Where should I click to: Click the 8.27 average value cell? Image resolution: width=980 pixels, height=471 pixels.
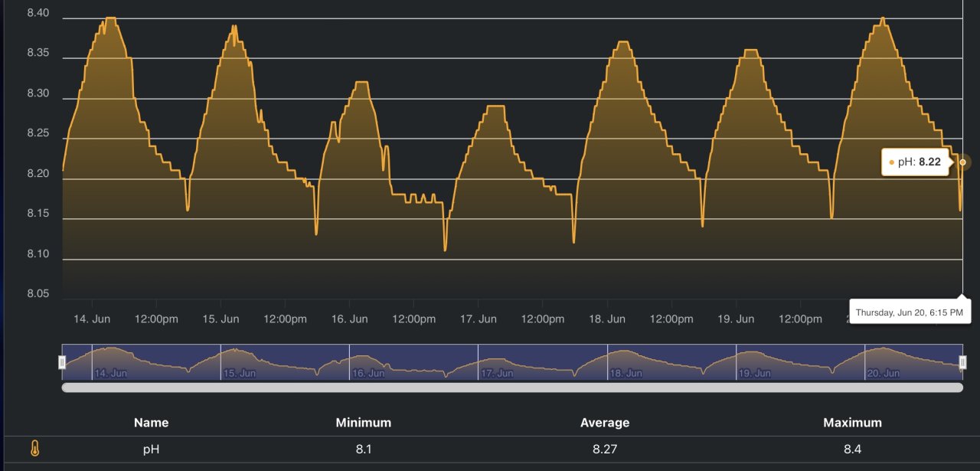coord(605,450)
